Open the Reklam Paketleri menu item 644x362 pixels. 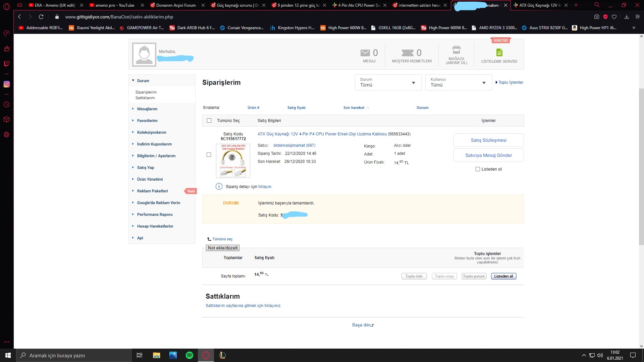click(152, 191)
